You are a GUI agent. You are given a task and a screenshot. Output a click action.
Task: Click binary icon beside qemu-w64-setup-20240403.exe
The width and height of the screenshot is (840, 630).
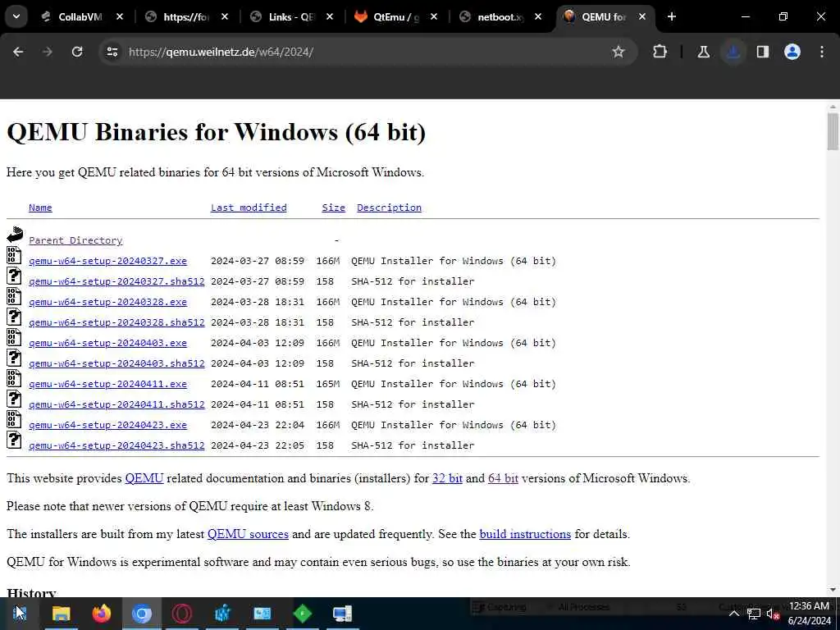15,337
